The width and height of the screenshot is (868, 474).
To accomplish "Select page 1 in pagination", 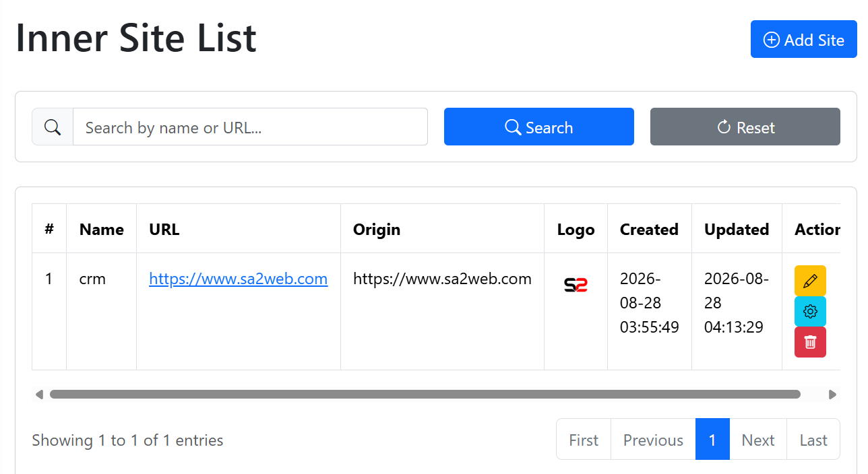I will point(712,440).
